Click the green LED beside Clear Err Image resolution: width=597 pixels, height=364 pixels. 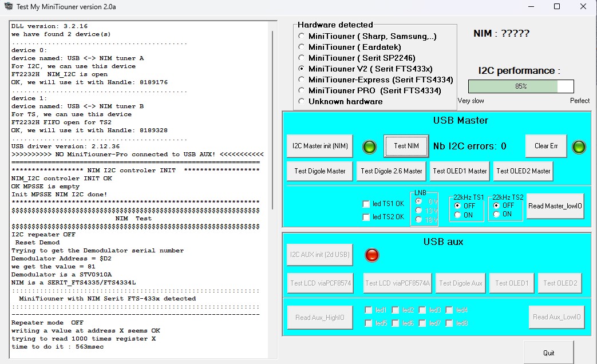(578, 147)
